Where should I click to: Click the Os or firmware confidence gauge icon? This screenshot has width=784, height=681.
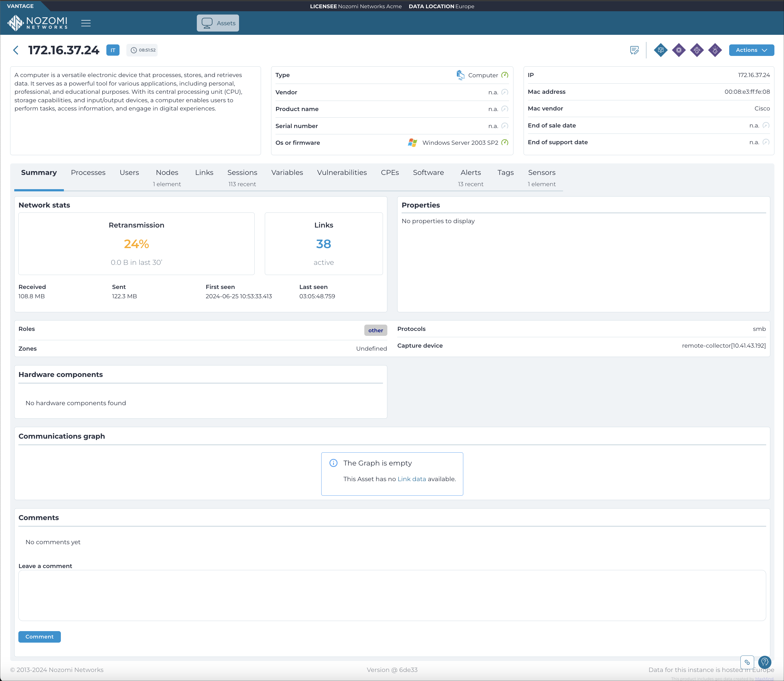(505, 143)
